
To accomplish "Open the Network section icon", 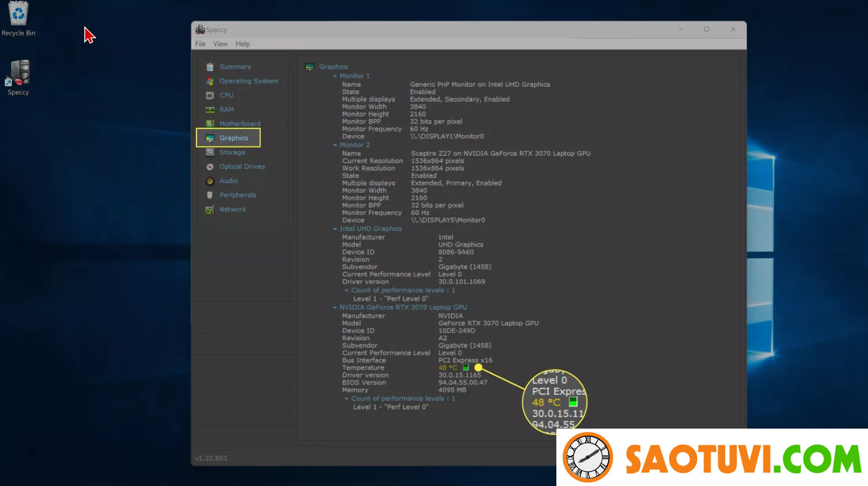I will [210, 209].
